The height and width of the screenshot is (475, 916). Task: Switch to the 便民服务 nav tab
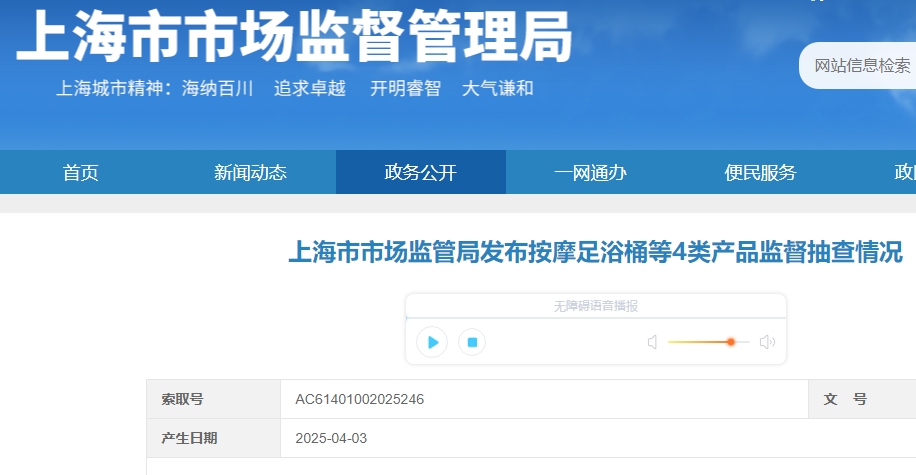click(x=760, y=172)
